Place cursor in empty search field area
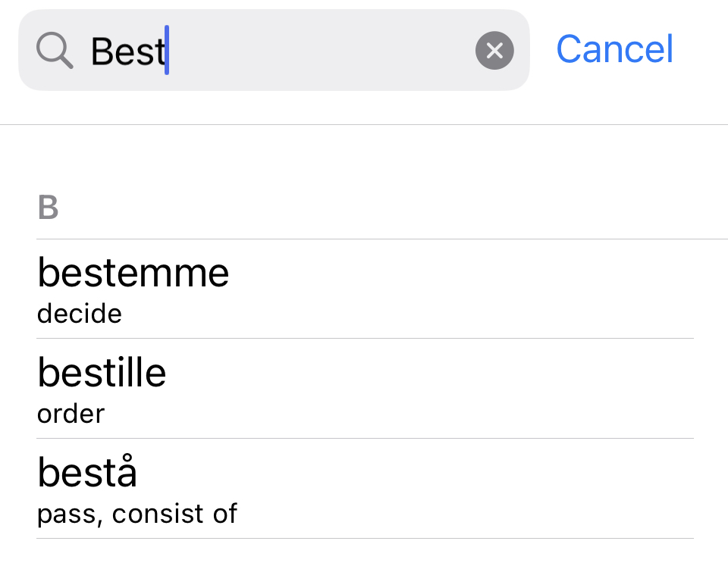The height and width of the screenshot is (566, 728). (318, 51)
